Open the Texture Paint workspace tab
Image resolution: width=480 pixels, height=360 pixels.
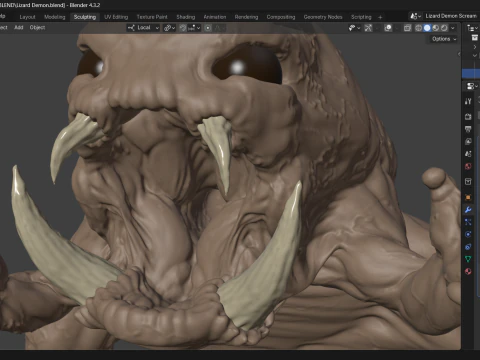[x=152, y=17]
